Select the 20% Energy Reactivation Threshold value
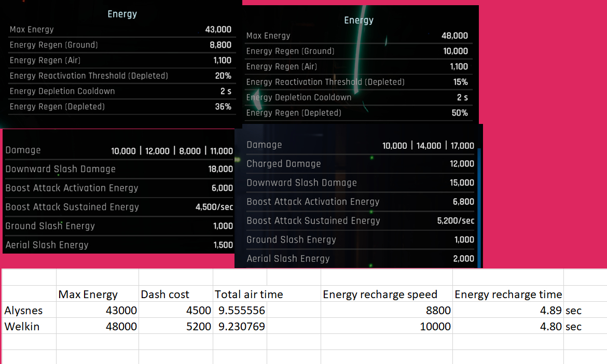Screen dimensions: 607x364 (x=223, y=76)
